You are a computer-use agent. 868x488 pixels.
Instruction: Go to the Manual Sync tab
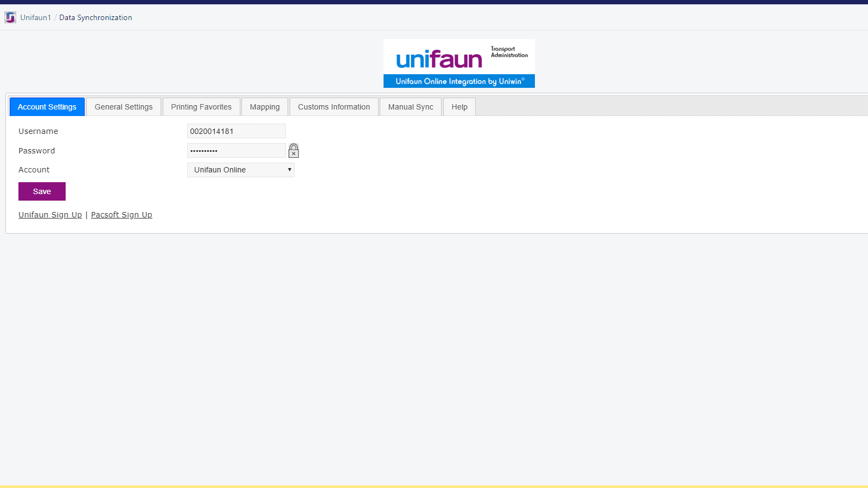[x=410, y=106]
